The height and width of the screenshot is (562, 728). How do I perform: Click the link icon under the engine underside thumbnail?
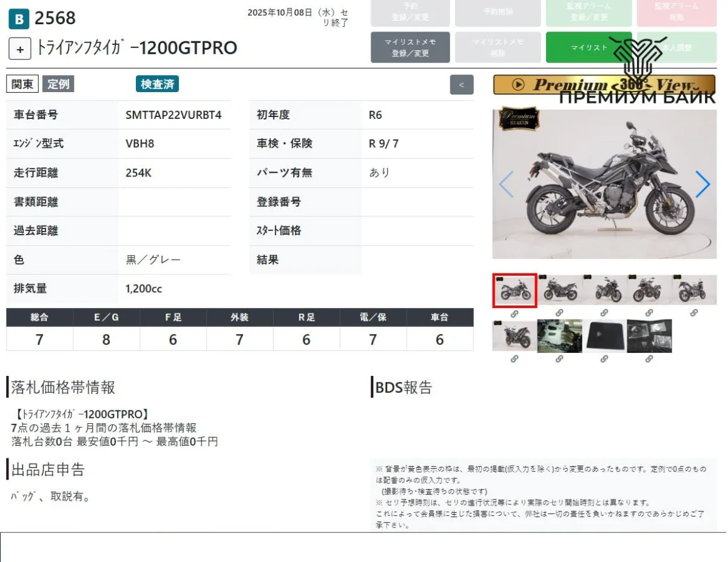[x=559, y=359]
